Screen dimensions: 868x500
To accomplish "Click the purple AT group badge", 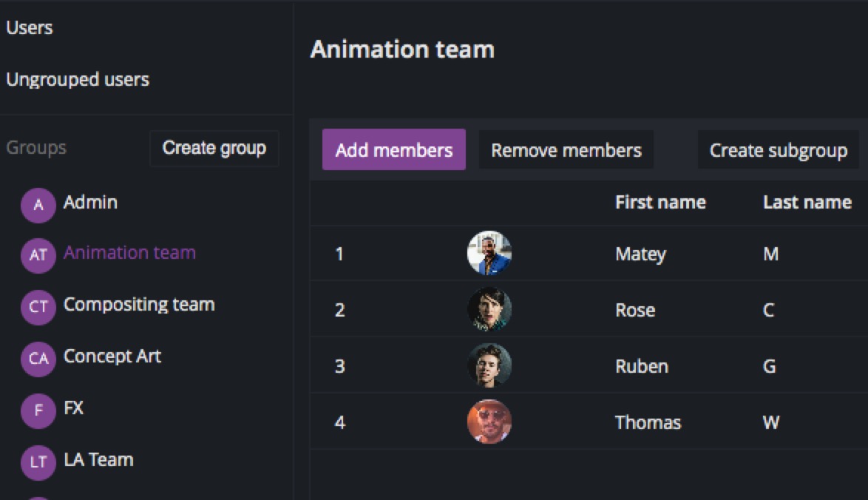I will click(x=38, y=256).
